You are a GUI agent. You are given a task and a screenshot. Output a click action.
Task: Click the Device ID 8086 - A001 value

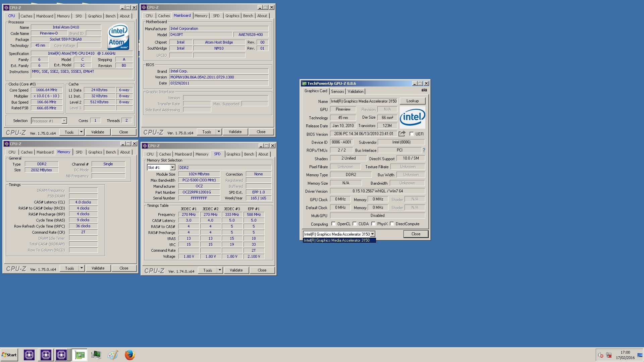[341, 142]
